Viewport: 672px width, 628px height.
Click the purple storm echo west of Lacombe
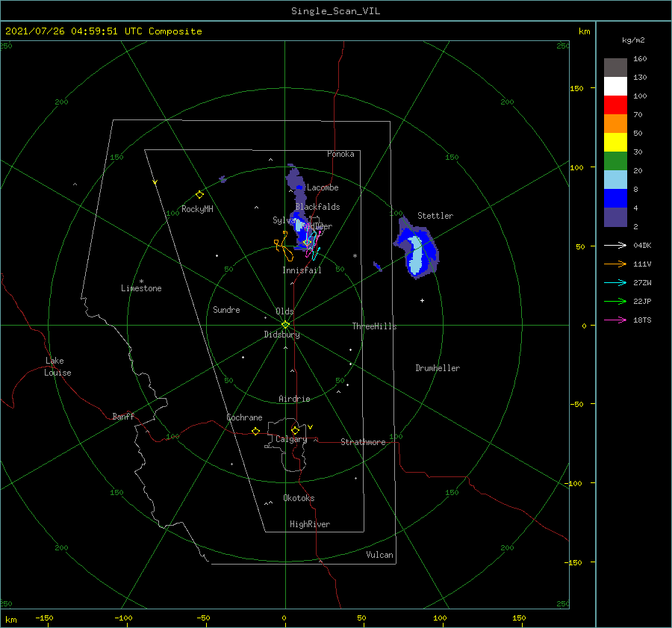(x=295, y=179)
